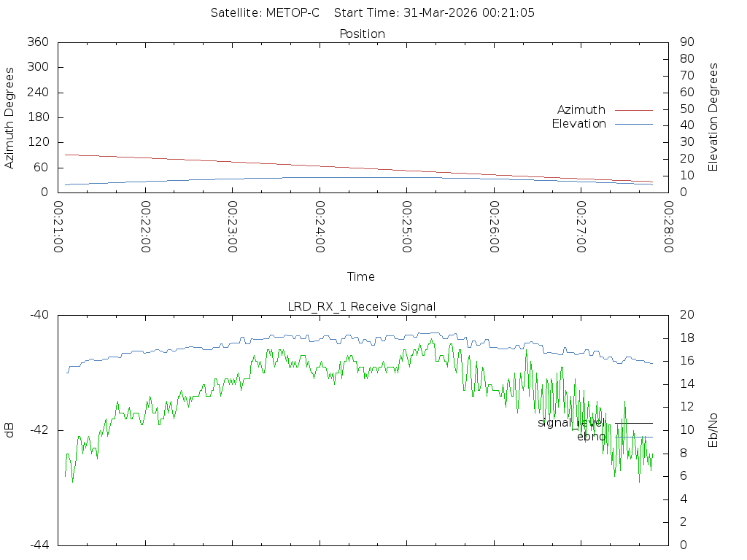Click the 00:24:00 time tick label
Image resolution: width=747 pixels, height=560 pixels.
coord(320,227)
